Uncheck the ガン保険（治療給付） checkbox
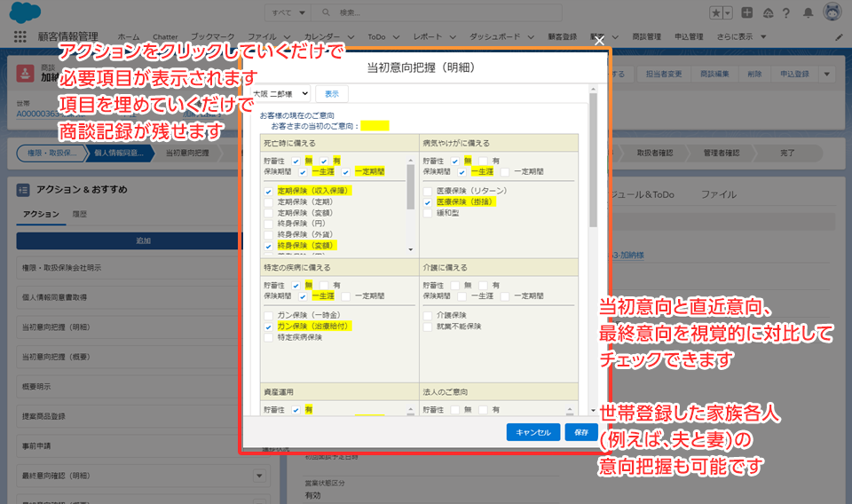The image size is (852, 504). click(269, 327)
